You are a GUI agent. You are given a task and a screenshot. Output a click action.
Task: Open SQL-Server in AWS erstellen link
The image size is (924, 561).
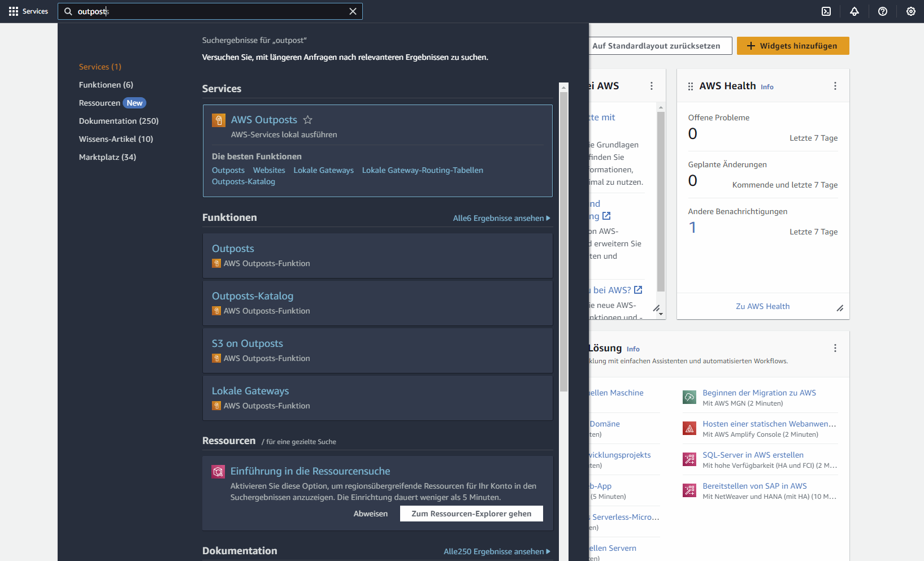(753, 455)
